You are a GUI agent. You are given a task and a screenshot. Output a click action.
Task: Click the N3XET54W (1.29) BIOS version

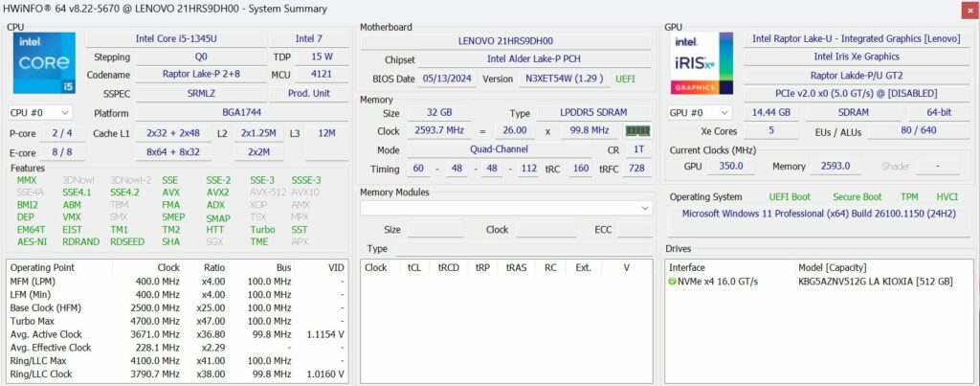[565, 79]
